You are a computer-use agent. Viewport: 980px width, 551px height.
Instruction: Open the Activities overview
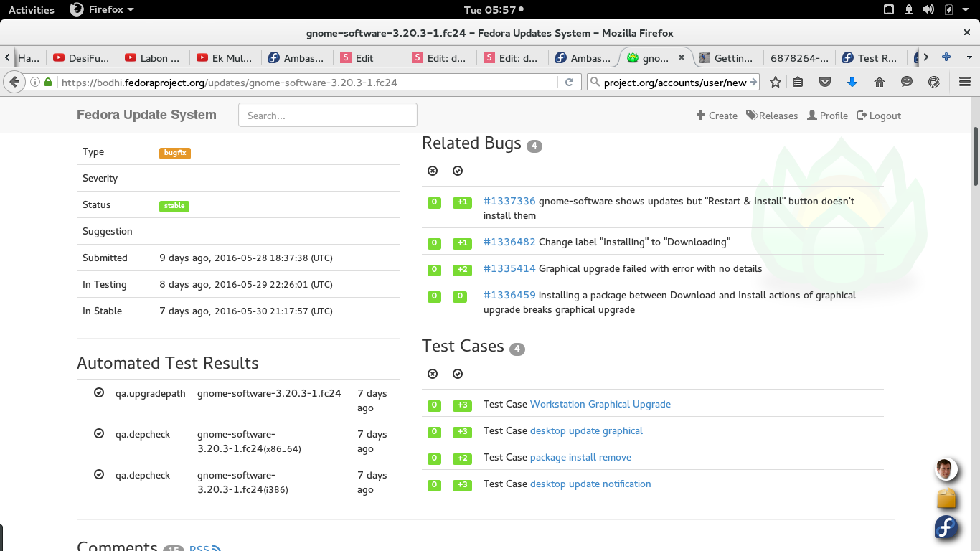click(32, 9)
